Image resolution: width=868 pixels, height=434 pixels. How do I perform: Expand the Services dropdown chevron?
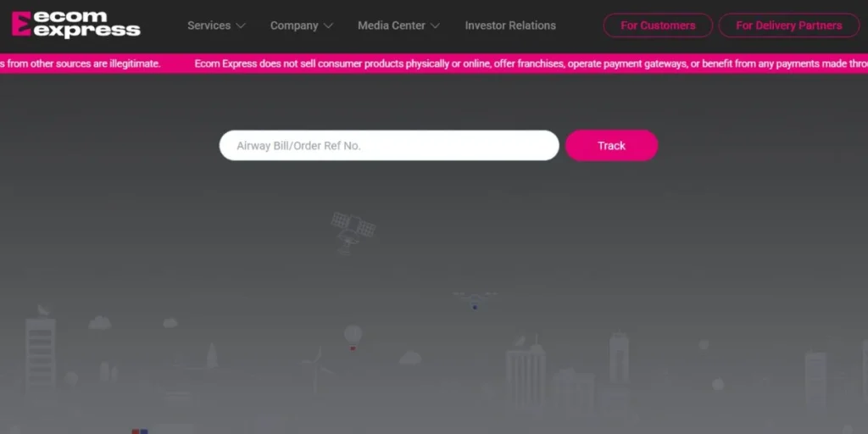click(240, 26)
